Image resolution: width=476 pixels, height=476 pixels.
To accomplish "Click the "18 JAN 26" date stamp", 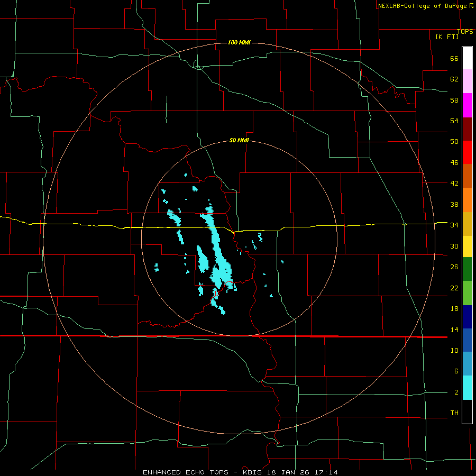I will pyautogui.click(x=288, y=472).
